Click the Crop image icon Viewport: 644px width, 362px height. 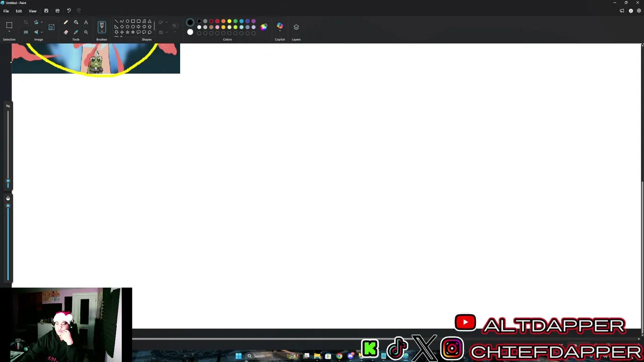pyautogui.click(x=26, y=22)
